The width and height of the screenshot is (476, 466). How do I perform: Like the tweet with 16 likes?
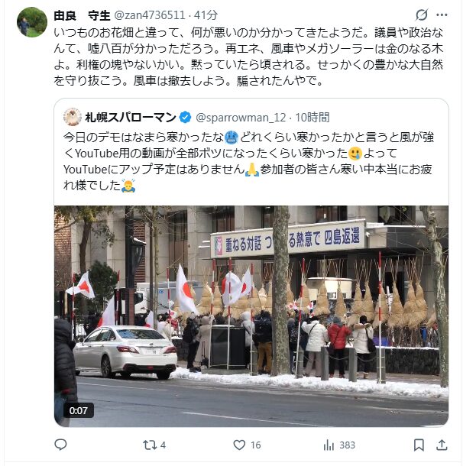coord(247,445)
